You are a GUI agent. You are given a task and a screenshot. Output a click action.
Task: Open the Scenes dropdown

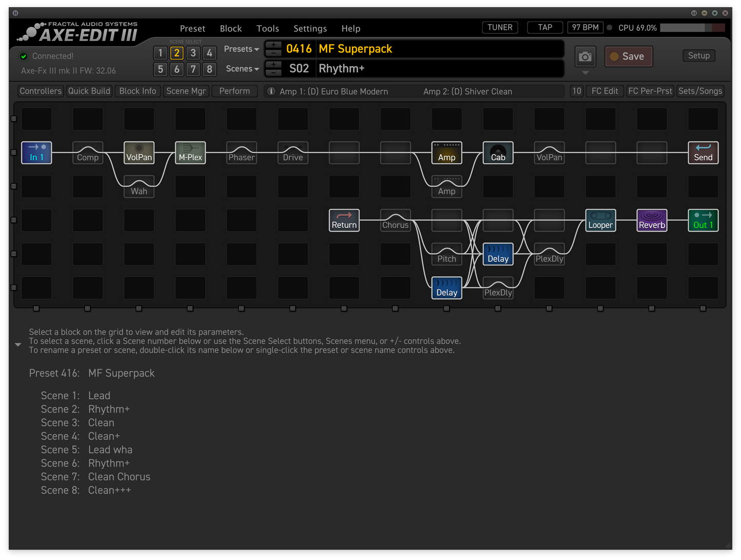point(243,69)
